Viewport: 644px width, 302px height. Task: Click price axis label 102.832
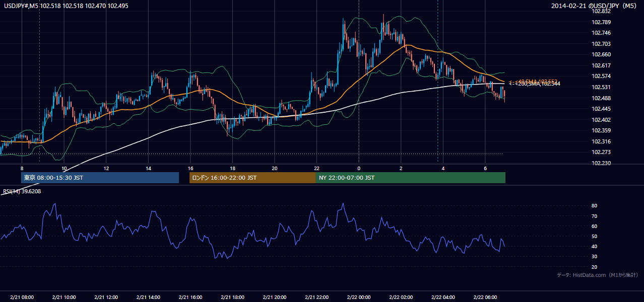point(601,12)
